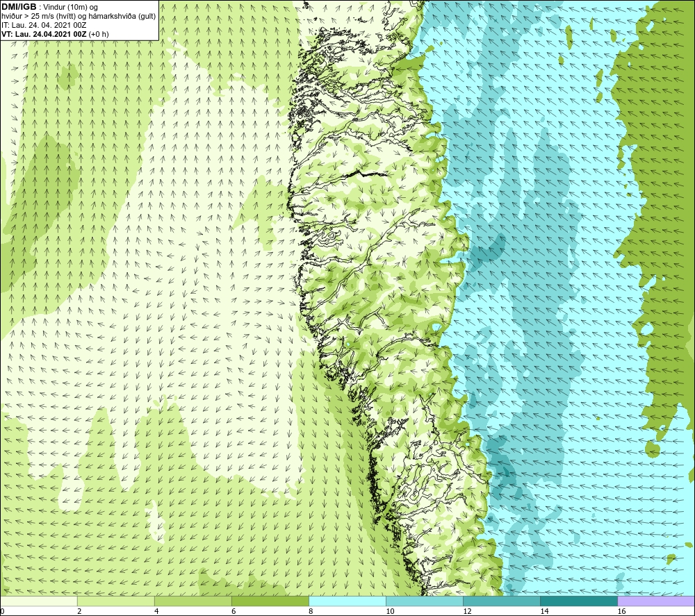Click the scale label '0'
695x616 pixels.
(x=2, y=612)
